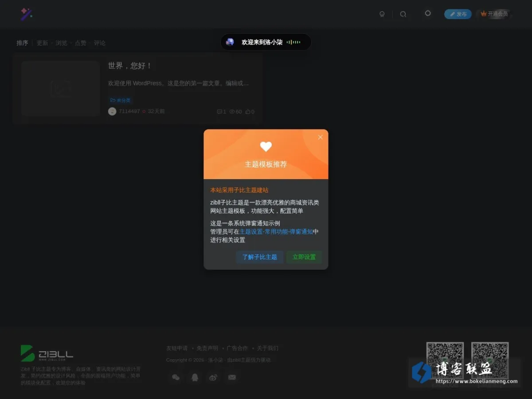
Task: Close the 主题模板推荐 popup dialog
Action: coord(321,137)
